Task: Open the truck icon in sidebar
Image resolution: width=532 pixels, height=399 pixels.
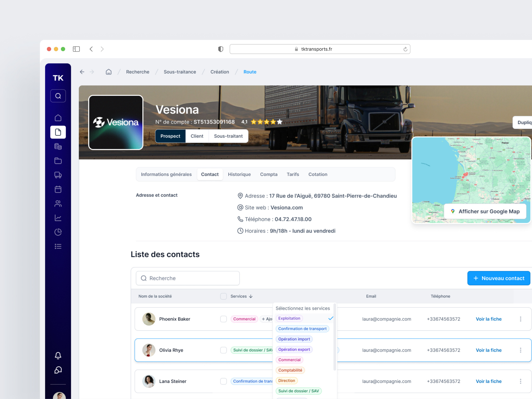Action: [58, 175]
